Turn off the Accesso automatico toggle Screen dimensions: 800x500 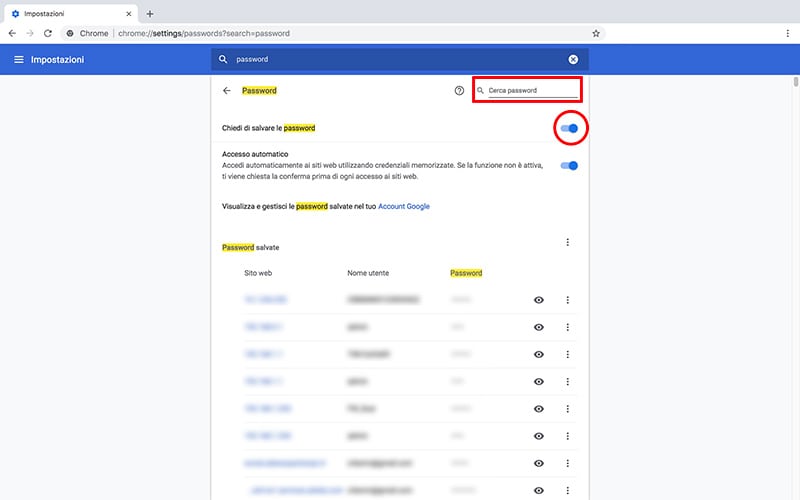point(570,165)
